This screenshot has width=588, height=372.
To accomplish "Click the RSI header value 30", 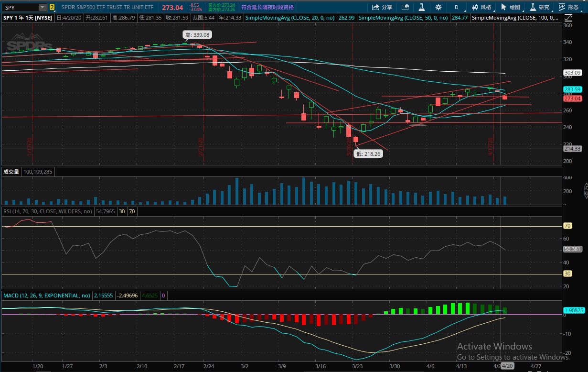I will click(x=122, y=210).
